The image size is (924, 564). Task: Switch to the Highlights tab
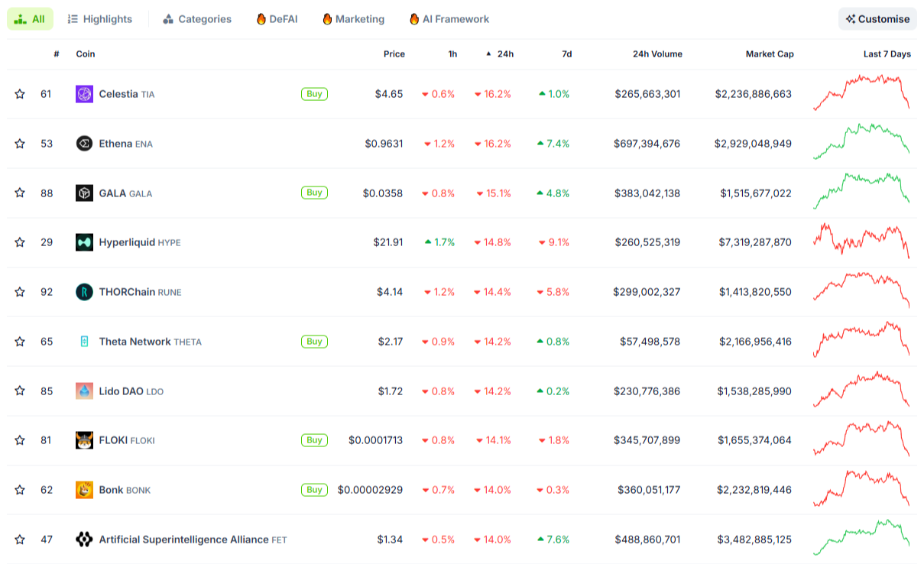click(x=99, y=19)
